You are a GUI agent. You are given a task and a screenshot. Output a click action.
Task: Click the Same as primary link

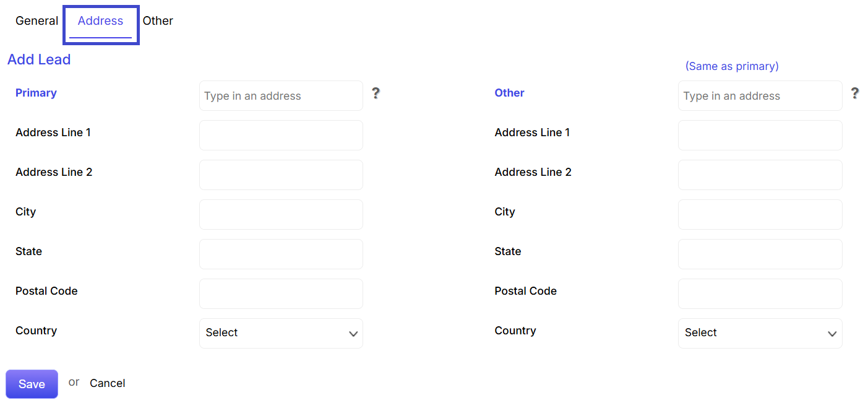point(732,66)
